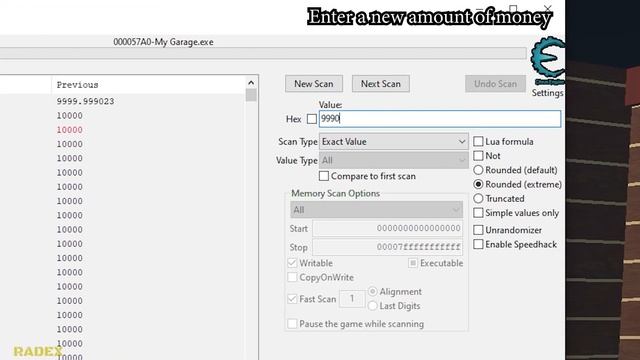The height and width of the screenshot is (360, 640).
Task: Open Memory Scan Options region dropdown
Action: [376, 210]
